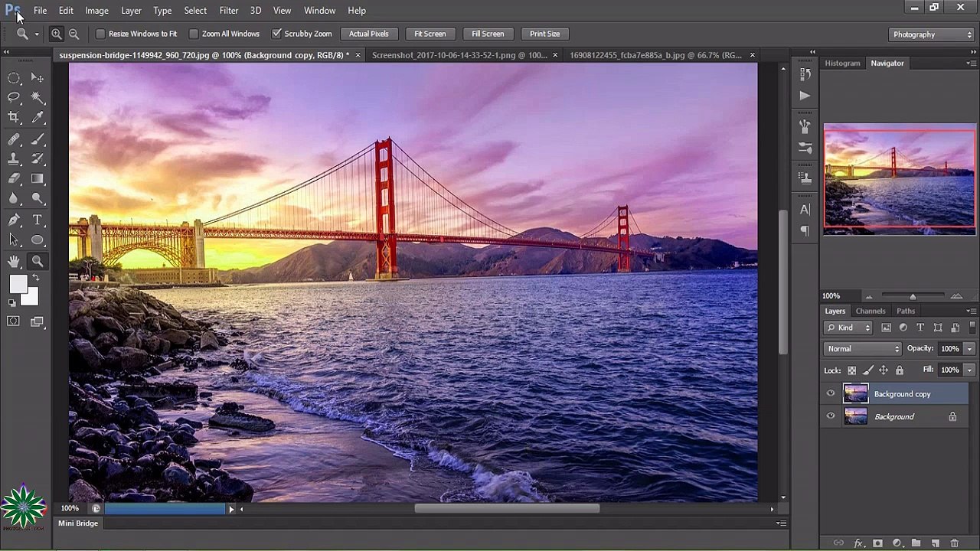Screen dimensions: 980x551
Task: Select the History Brush tool
Action: pos(38,159)
